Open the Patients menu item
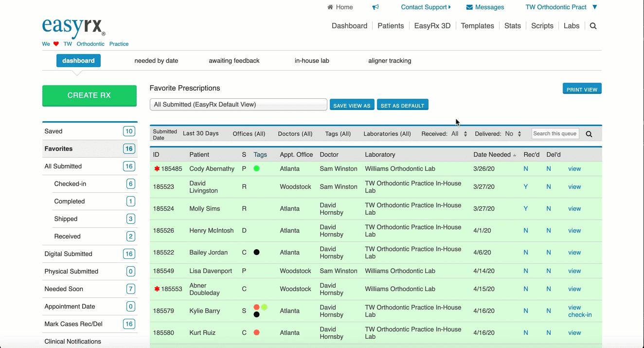 coord(391,26)
